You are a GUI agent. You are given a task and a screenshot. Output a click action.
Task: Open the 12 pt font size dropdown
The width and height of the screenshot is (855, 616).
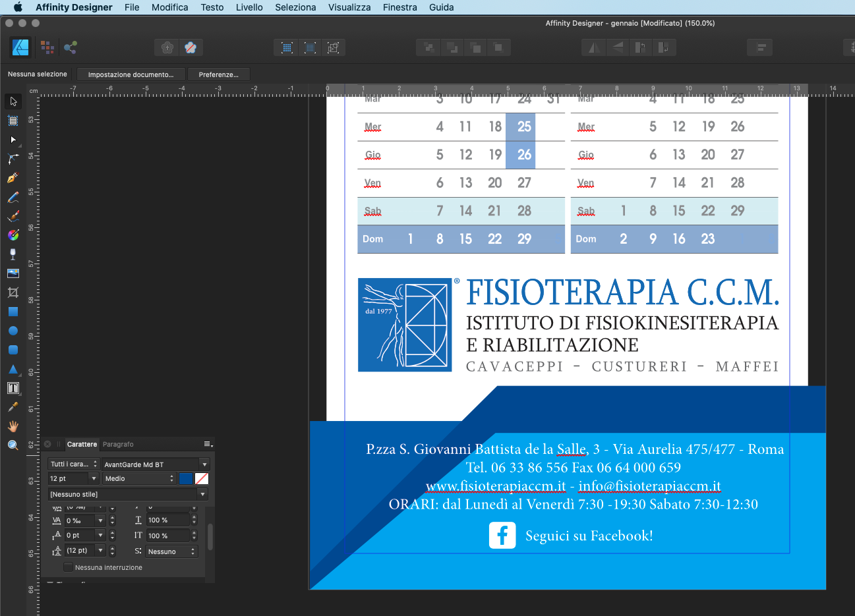point(94,479)
